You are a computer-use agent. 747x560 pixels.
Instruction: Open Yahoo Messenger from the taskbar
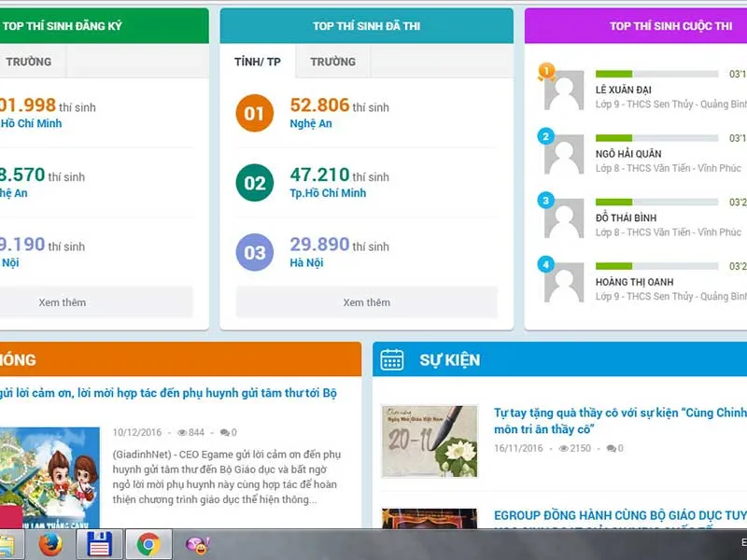coord(197,544)
